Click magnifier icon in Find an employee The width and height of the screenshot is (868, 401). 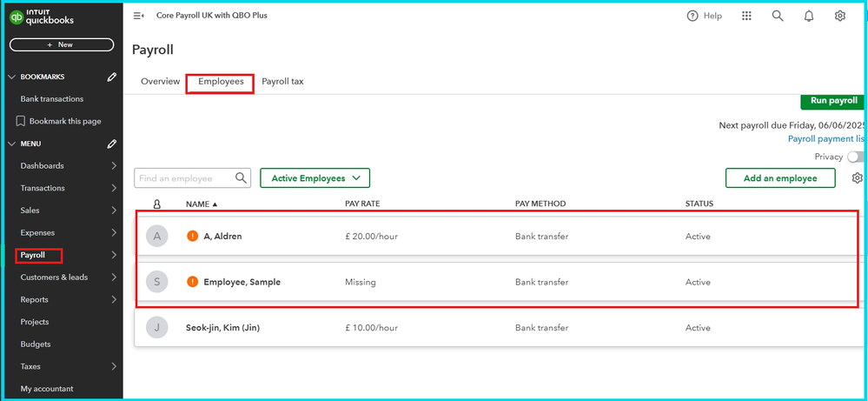pyautogui.click(x=241, y=177)
